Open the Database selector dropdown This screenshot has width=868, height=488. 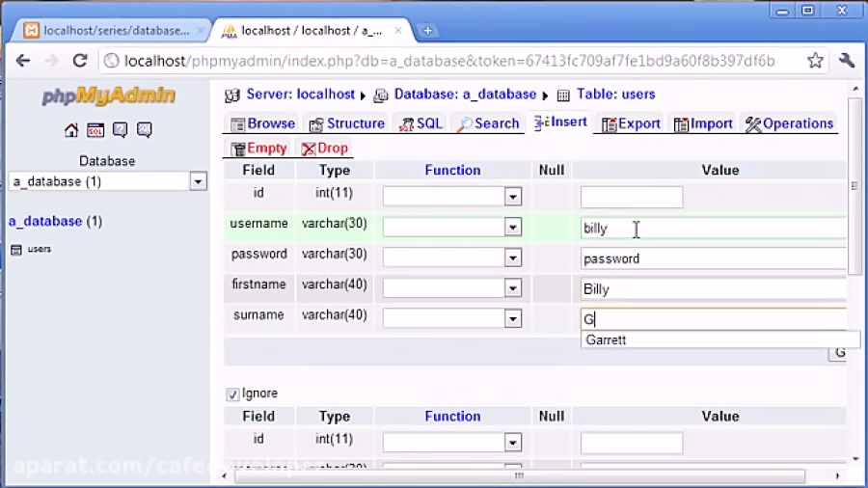pos(198,181)
